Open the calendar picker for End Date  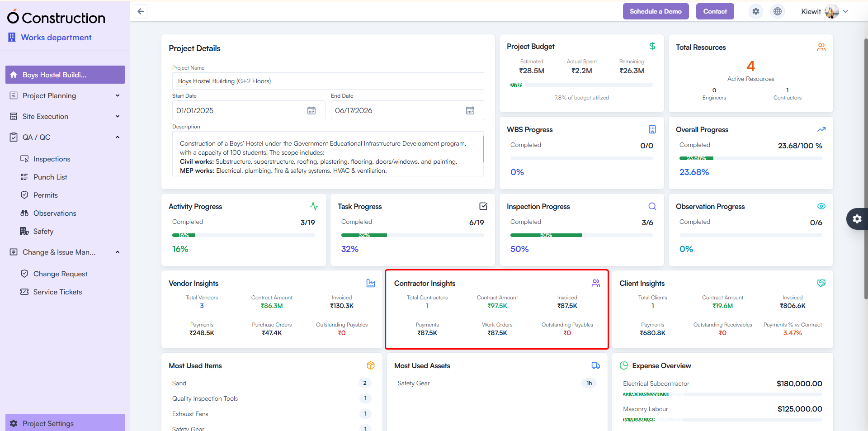(x=471, y=110)
